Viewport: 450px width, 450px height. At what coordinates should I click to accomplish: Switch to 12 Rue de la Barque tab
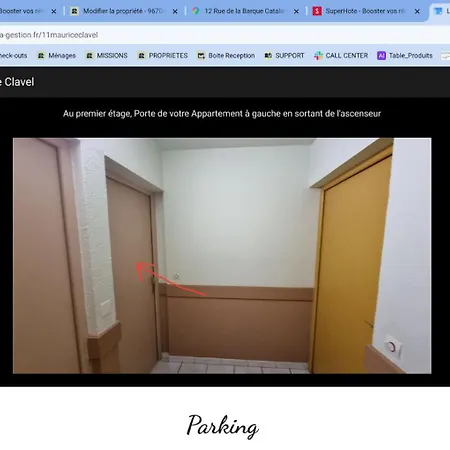click(245, 11)
